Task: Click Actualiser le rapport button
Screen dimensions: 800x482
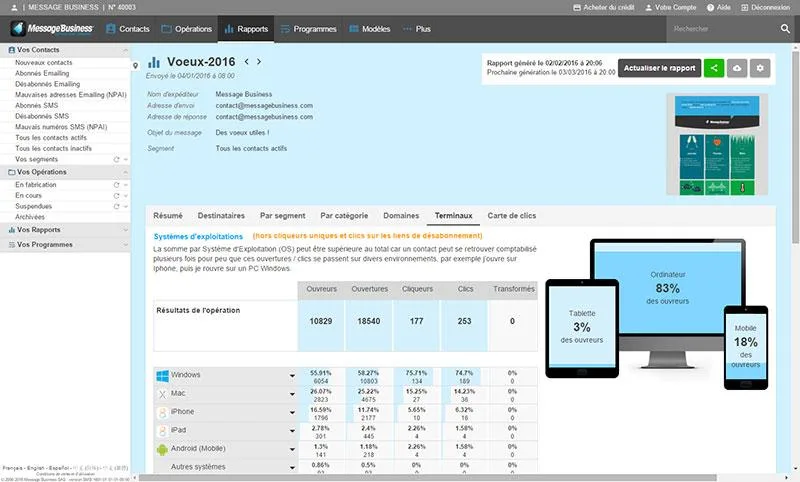Action: (x=659, y=68)
